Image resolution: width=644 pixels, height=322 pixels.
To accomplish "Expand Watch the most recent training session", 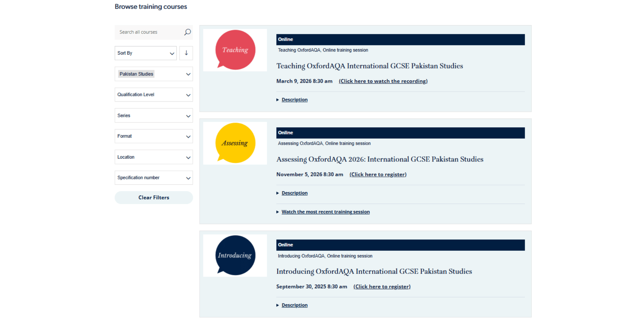I will (x=325, y=212).
